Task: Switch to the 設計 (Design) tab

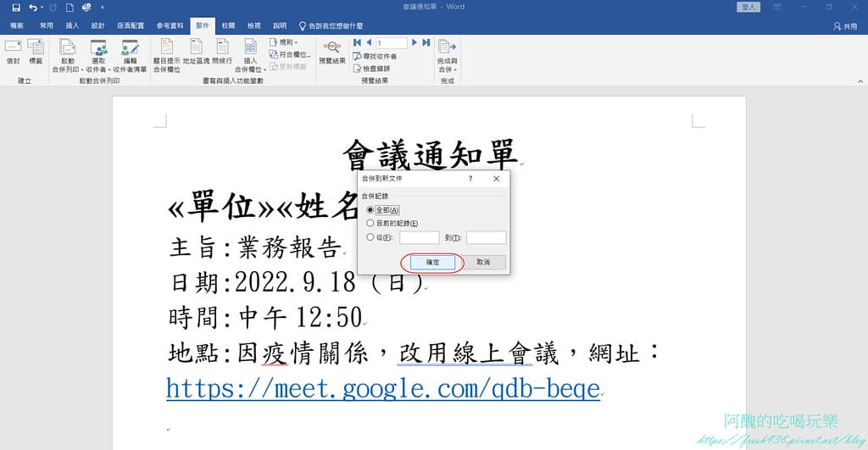Action: (98, 25)
